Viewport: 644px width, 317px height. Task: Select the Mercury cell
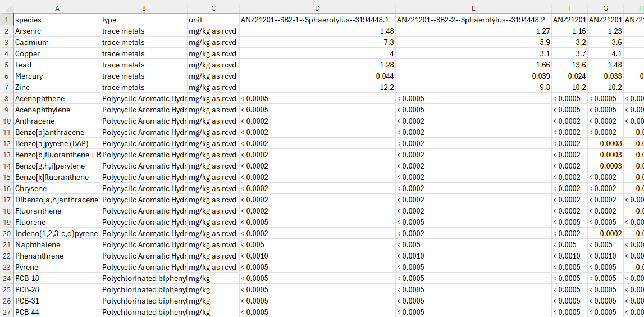tap(57, 76)
